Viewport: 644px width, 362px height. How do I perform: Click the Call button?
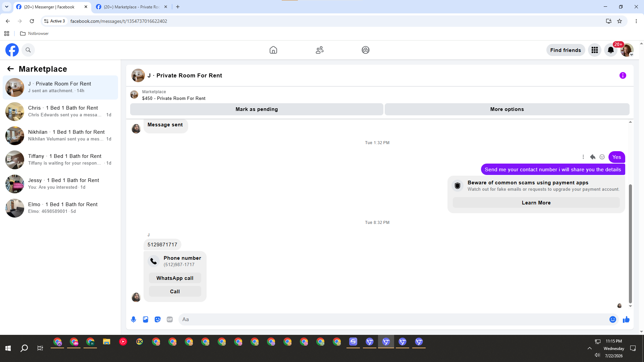click(175, 292)
